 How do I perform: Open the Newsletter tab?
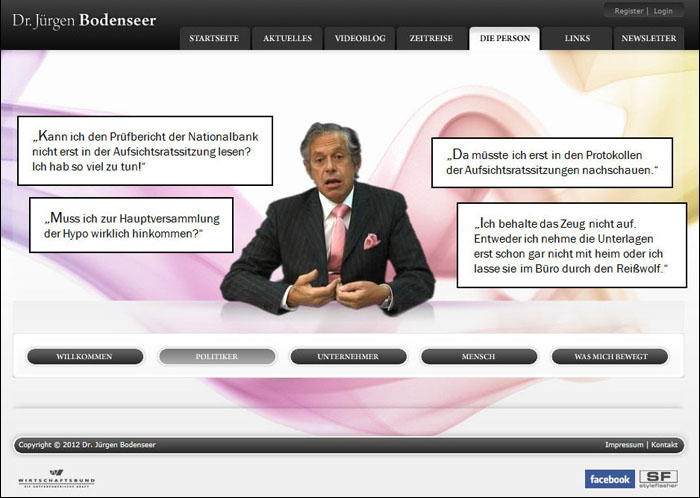point(649,39)
